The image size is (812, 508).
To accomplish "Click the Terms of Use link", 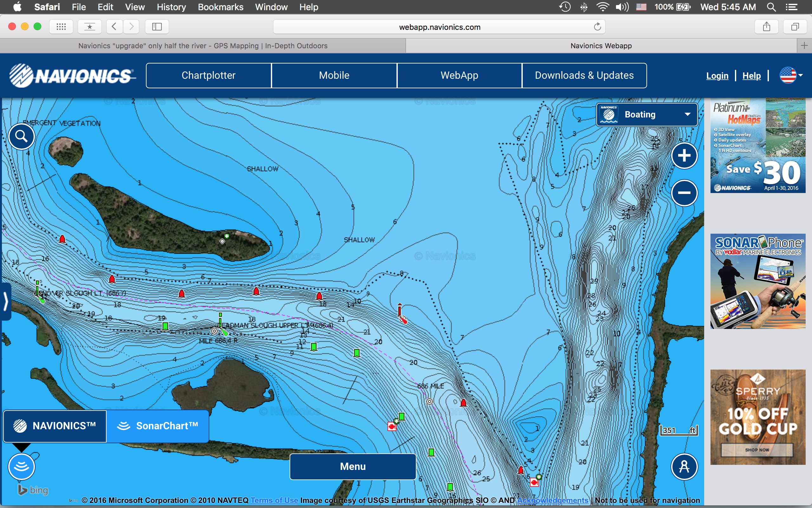I will tap(274, 500).
